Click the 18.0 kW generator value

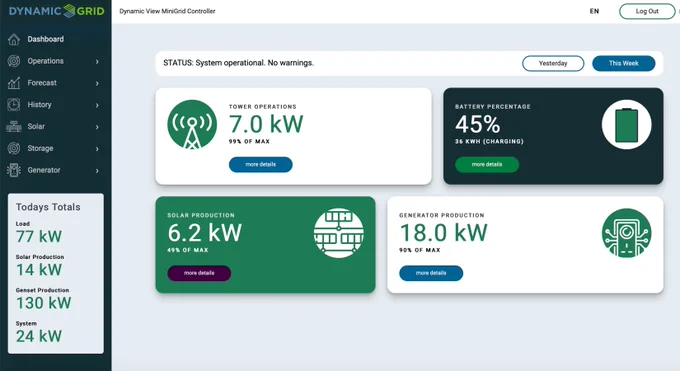pos(444,233)
